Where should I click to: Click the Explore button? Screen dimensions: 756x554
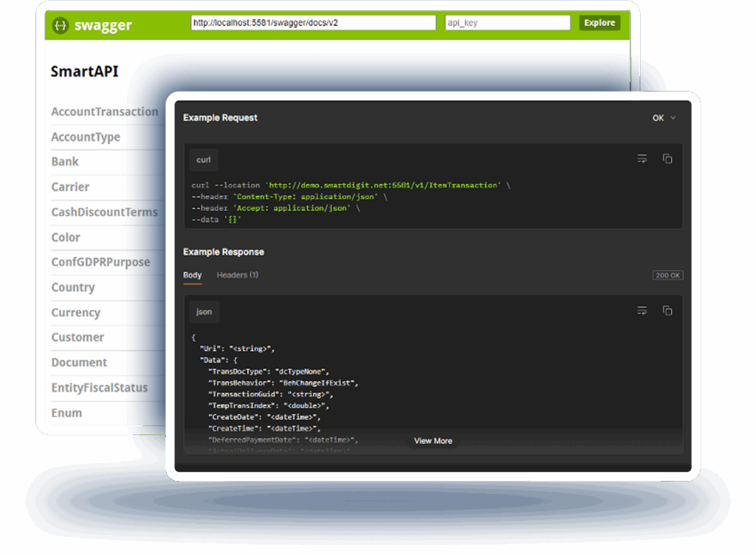click(x=599, y=23)
